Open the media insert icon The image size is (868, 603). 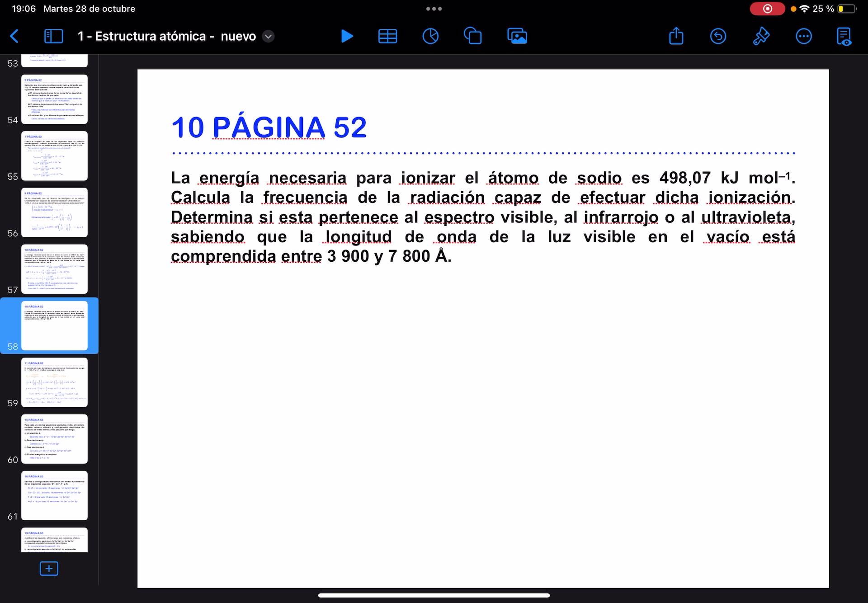click(517, 36)
